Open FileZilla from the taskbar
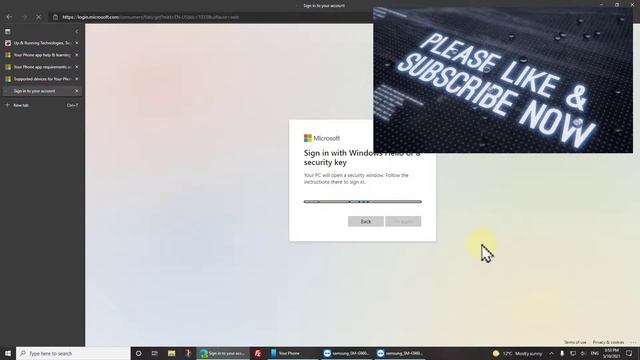Image resolution: width=640 pixels, height=360 pixels. pyautogui.click(x=258, y=353)
